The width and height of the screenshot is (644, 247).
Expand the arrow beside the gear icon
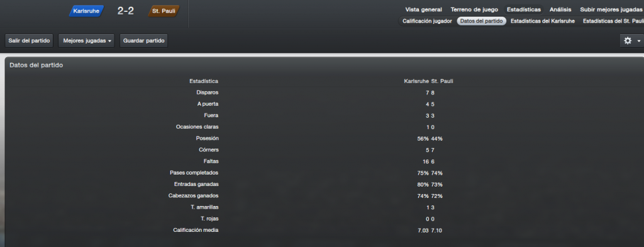click(639, 41)
